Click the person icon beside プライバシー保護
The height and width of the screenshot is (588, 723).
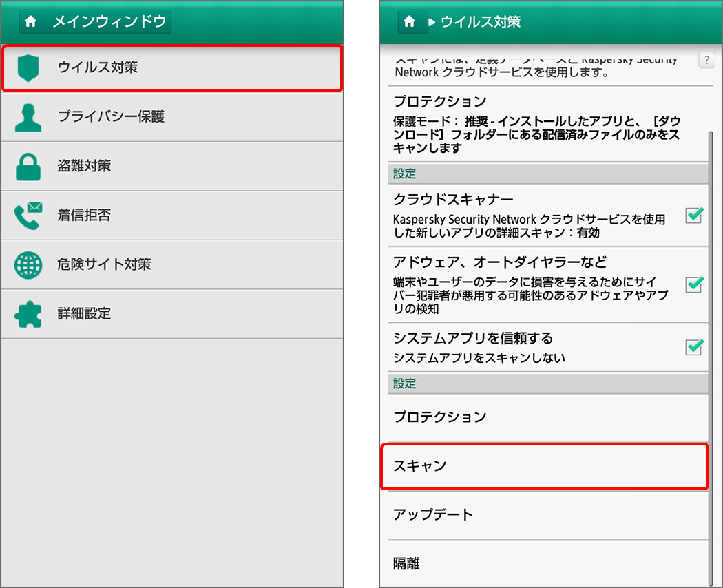(x=30, y=116)
